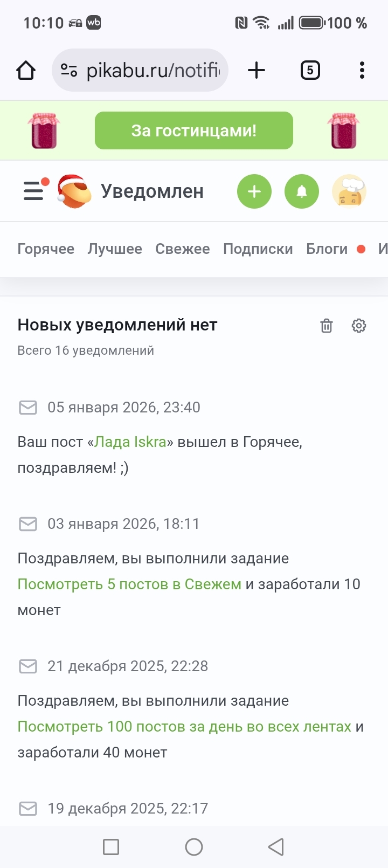Viewport: 388px width, 868px height.
Task: Switch to the Свежее tab
Action: click(x=183, y=249)
